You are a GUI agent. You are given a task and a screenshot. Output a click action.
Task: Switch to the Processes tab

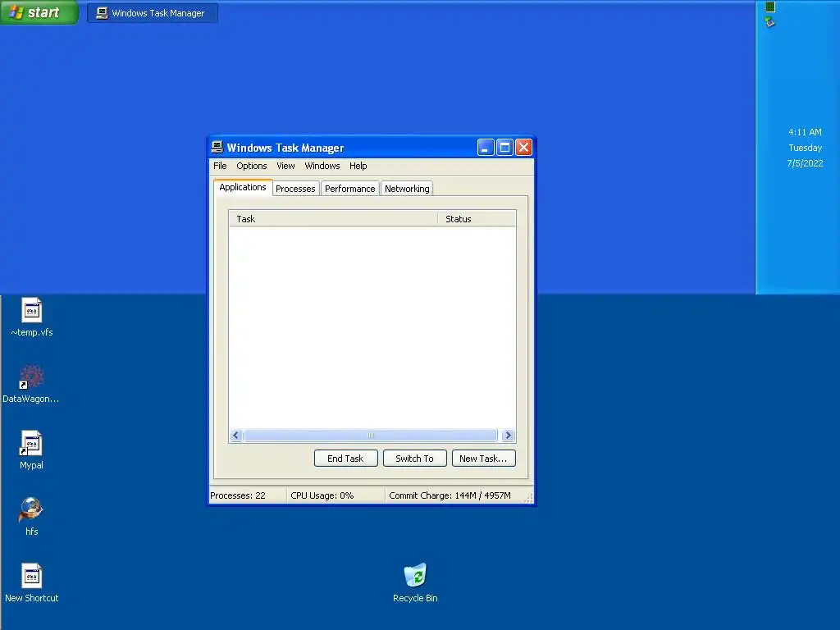pos(295,189)
